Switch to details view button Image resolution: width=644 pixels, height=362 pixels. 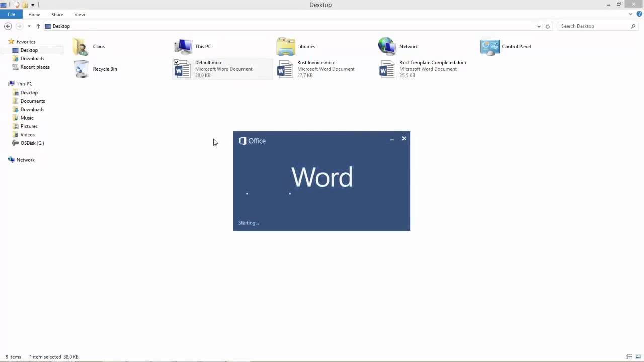click(629, 357)
